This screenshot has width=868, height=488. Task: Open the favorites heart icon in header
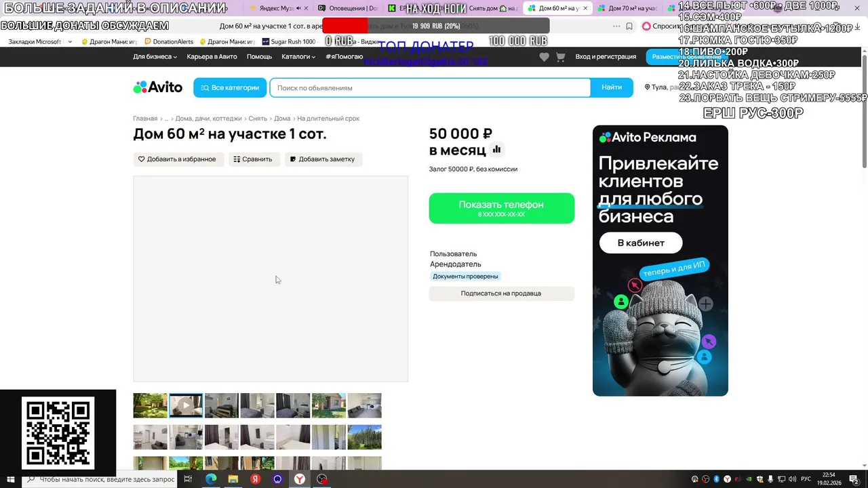click(544, 57)
